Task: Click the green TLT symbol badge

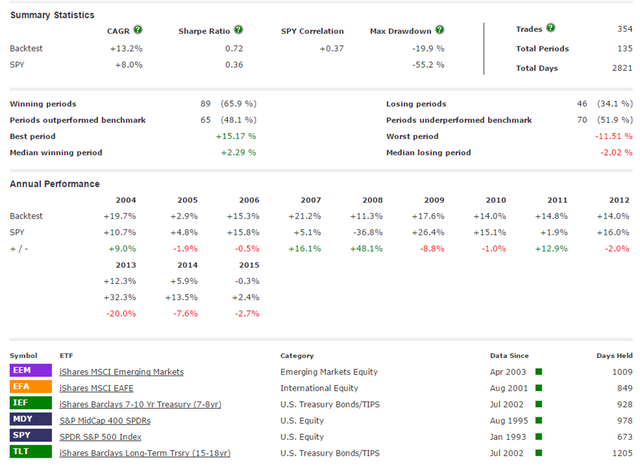Action: click(31, 451)
